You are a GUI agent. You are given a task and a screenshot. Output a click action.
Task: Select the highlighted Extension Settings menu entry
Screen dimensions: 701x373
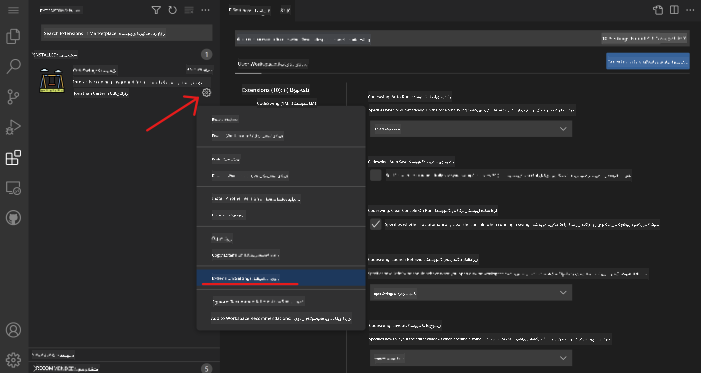tap(281, 278)
